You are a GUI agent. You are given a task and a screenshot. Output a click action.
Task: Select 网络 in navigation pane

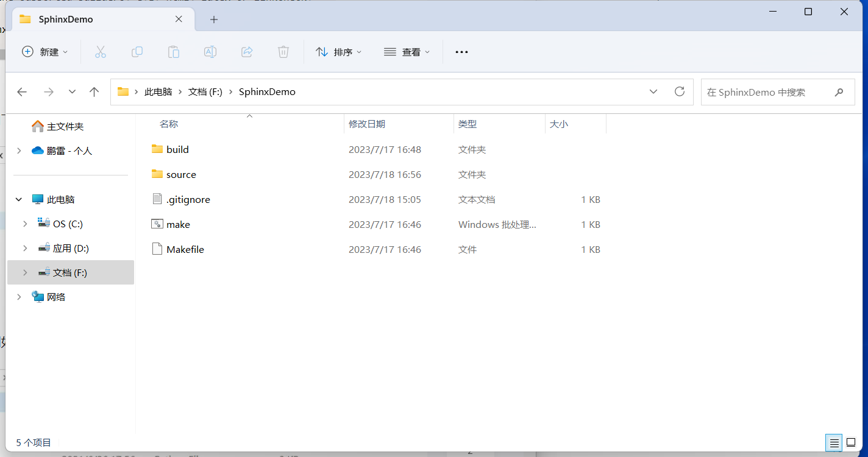click(56, 297)
